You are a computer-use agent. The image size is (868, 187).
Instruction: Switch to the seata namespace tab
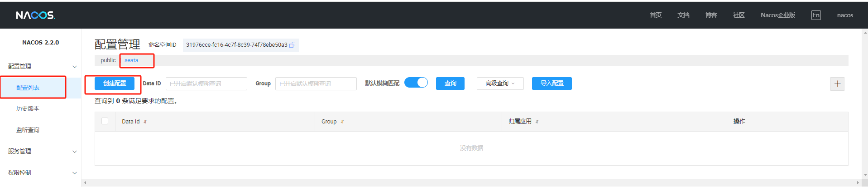pos(131,60)
